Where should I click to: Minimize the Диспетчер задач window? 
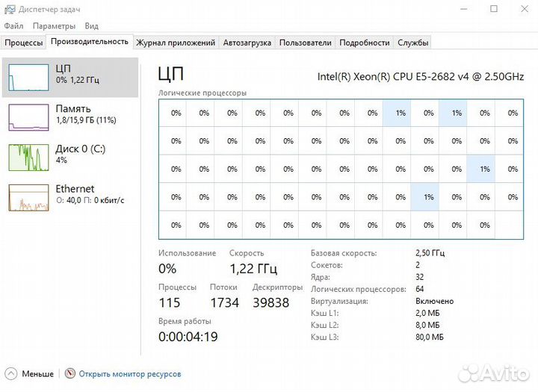pos(463,9)
